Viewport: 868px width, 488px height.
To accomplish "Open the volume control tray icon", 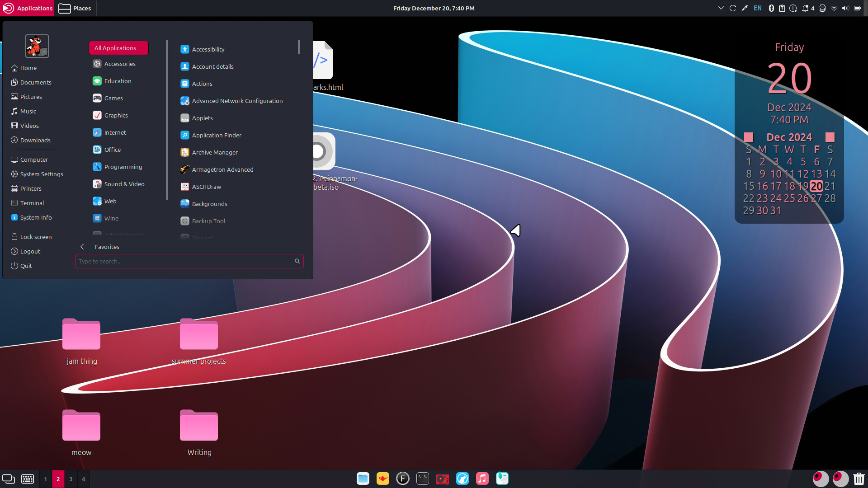I will pyautogui.click(x=845, y=8).
